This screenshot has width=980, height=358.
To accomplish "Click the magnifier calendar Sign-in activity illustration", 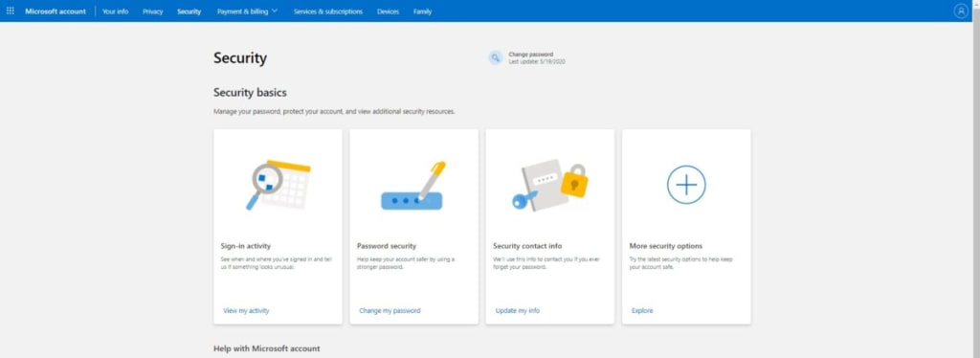I will pos(278,185).
